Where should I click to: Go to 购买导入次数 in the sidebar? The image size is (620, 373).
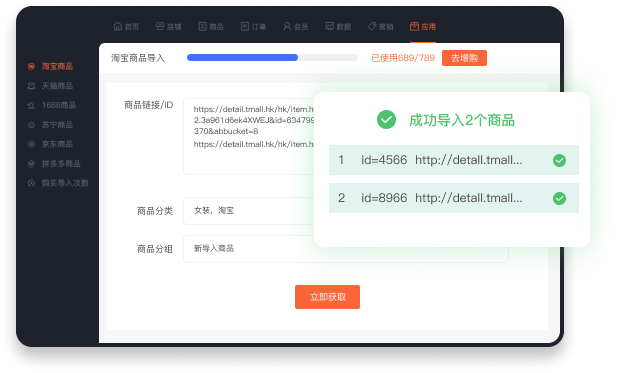click(x=65, y=183)
